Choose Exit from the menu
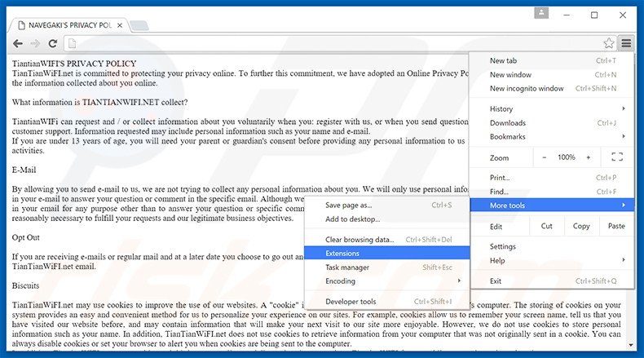This screenshot has height=358, width=644. 552,281
